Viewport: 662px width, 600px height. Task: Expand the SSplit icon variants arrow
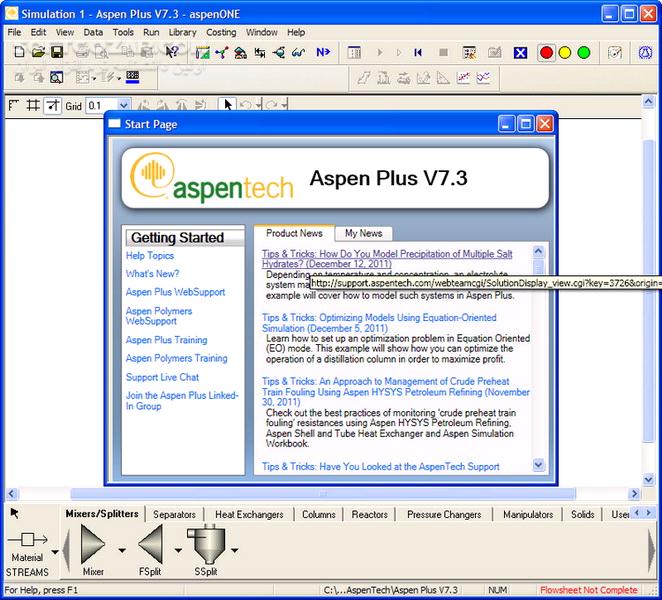[x=234, y=550]
